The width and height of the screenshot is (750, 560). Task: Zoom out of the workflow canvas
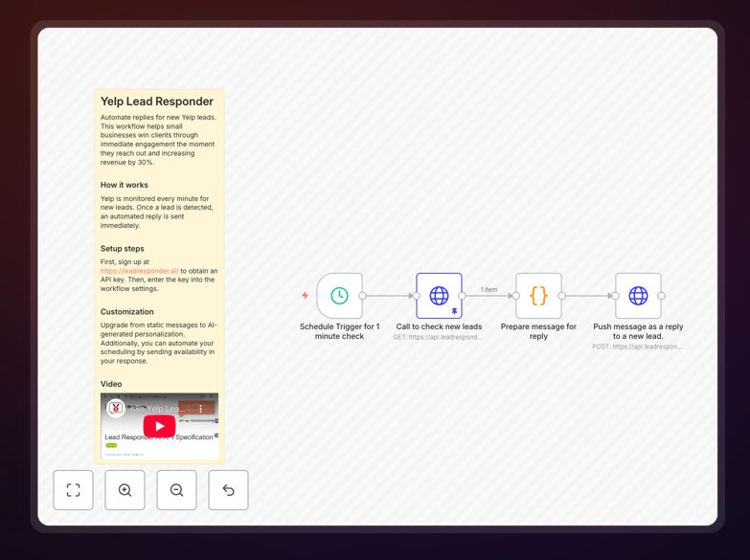176,490
